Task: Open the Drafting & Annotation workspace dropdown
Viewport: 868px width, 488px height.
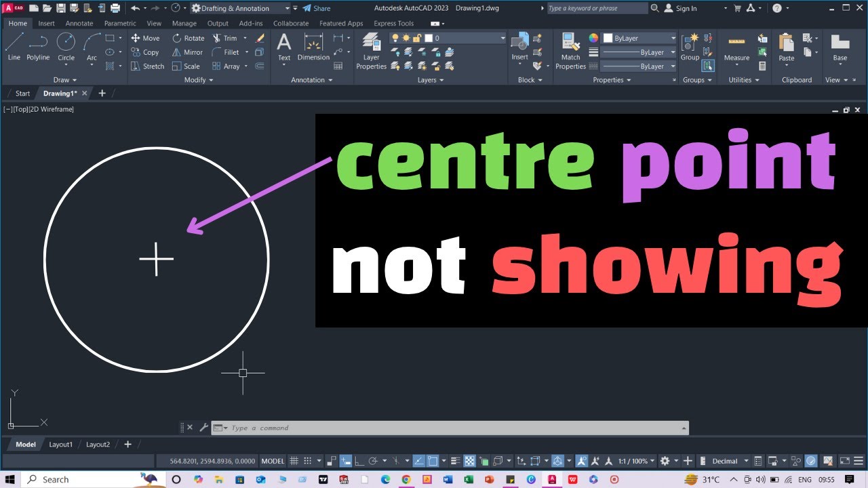Action: click(240, 8)
